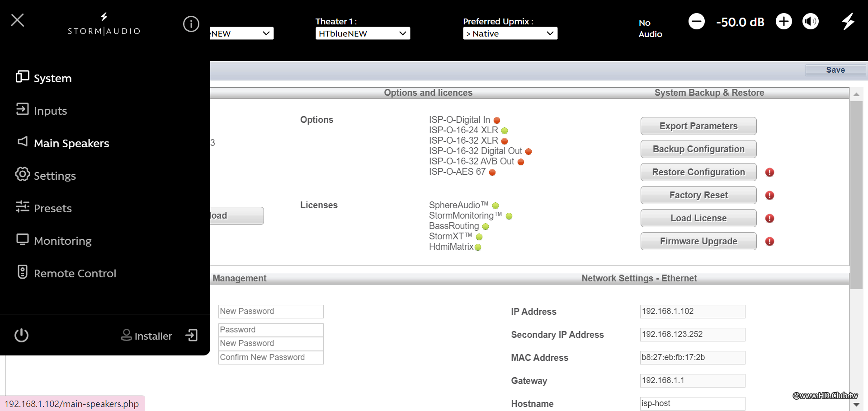Click the SphereAudio license text
Image resolution: width=868 pixels, height=411 pixels.
tap(458, 205)
